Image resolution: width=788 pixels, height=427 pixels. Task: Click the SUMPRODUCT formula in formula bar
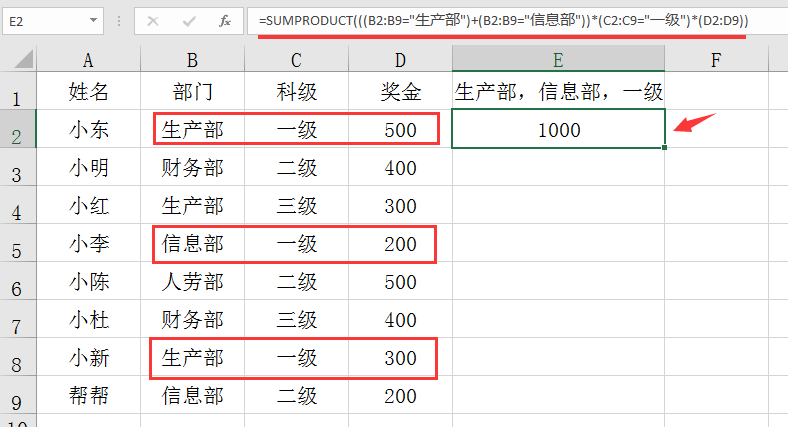coord(504,21)
